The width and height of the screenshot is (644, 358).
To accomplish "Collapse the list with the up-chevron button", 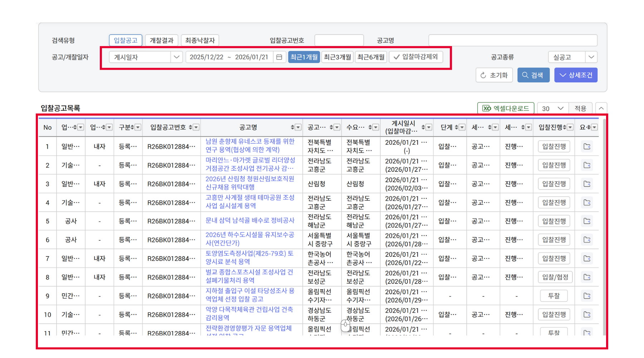I will [x=601, y=108].
